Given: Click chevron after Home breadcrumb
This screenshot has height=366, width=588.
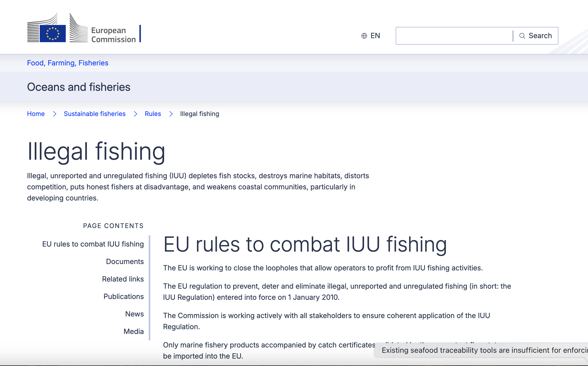Looking at the screenshot, I should click(55, 114).
